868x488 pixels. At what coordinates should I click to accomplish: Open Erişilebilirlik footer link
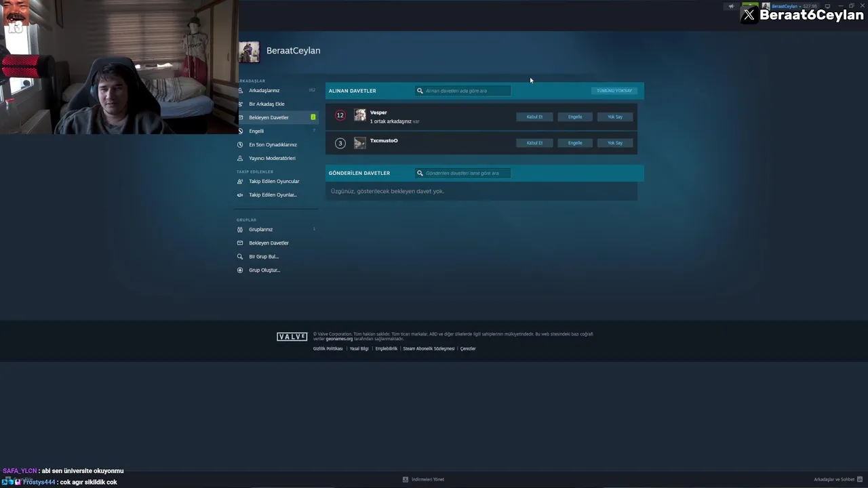pos(387,348)
